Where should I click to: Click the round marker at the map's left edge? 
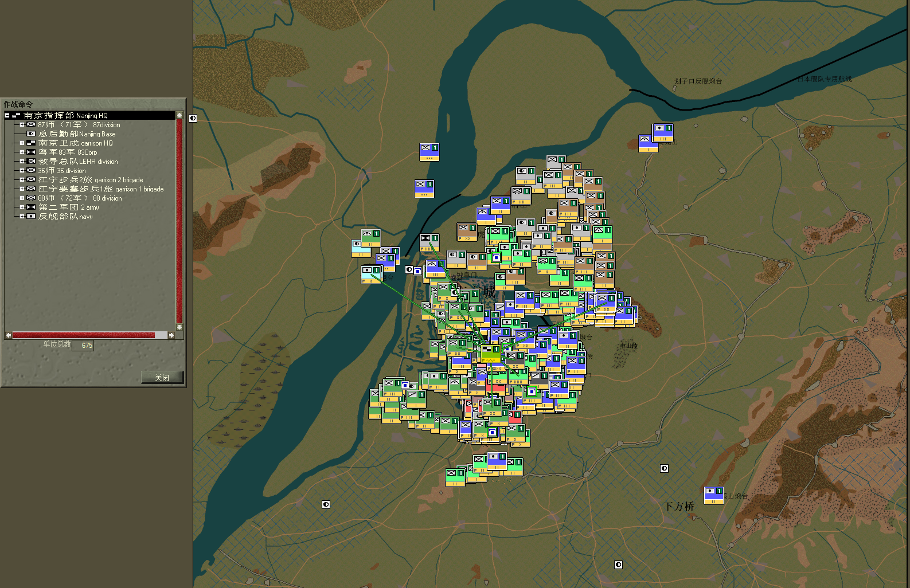click(x=193, y=118)
